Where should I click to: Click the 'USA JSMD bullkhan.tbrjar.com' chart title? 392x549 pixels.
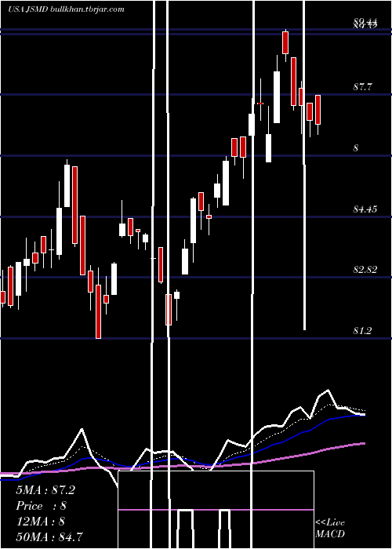click(x=66, y=9)
